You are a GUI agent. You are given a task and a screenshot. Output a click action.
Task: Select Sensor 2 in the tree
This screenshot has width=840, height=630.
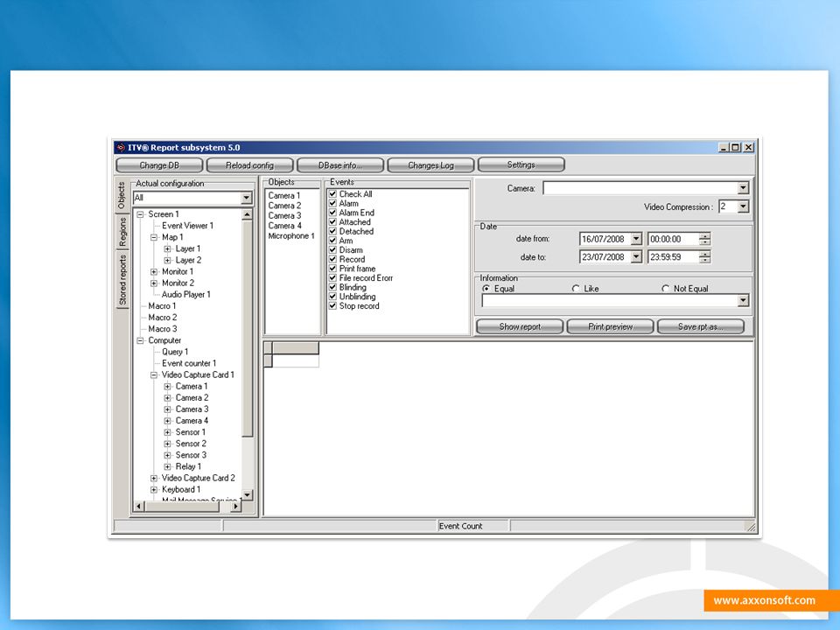(x=191, y=444)
